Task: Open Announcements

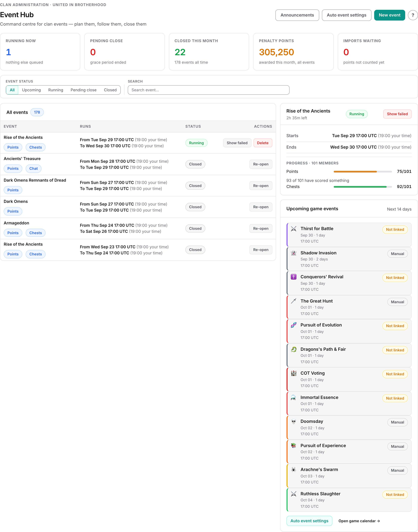Action: point(297,15)
